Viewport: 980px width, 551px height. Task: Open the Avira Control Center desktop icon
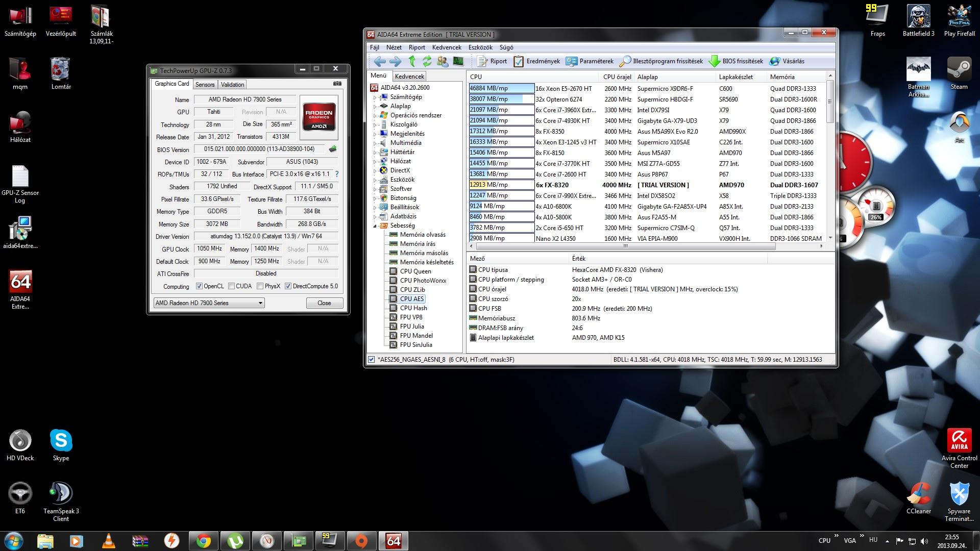(x=959, y=449)
